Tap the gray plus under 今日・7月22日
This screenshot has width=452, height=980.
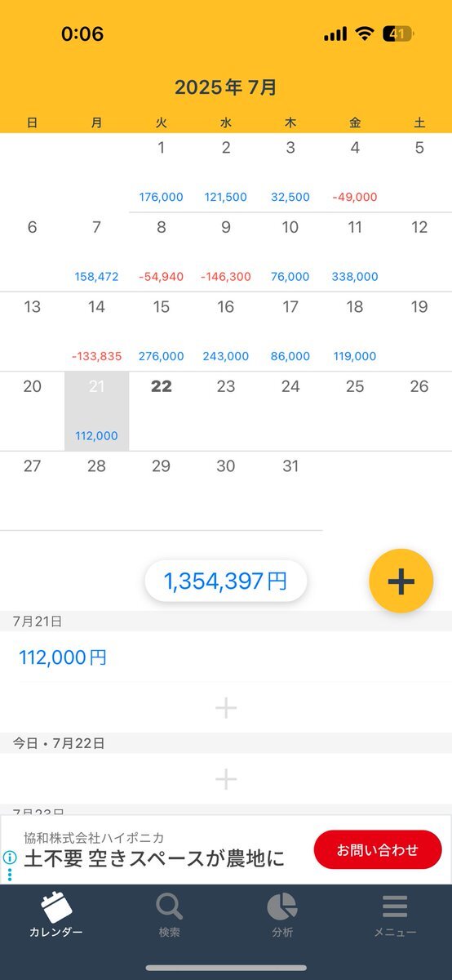(226, 779)
